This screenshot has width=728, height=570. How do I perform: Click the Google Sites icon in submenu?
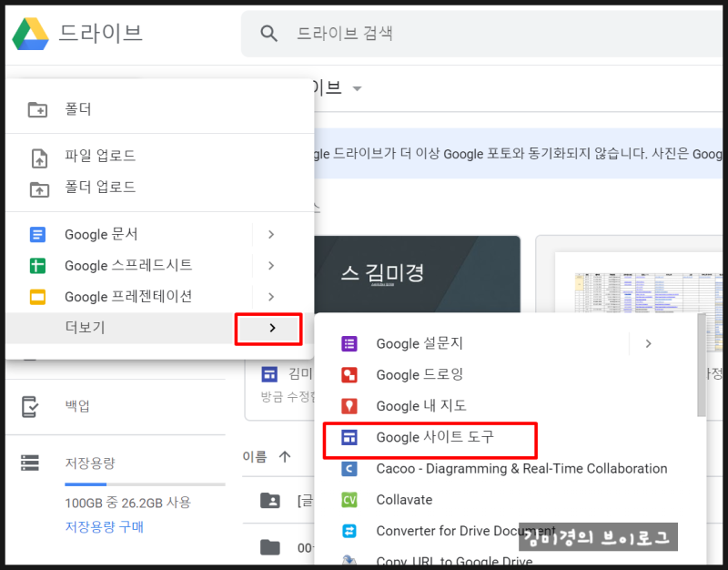tap(349, 437)
